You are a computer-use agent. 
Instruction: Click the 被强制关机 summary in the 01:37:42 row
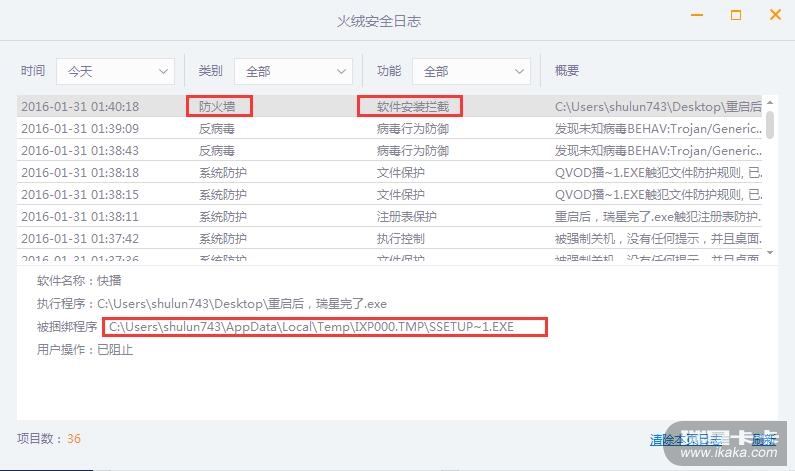coord(658,238)
